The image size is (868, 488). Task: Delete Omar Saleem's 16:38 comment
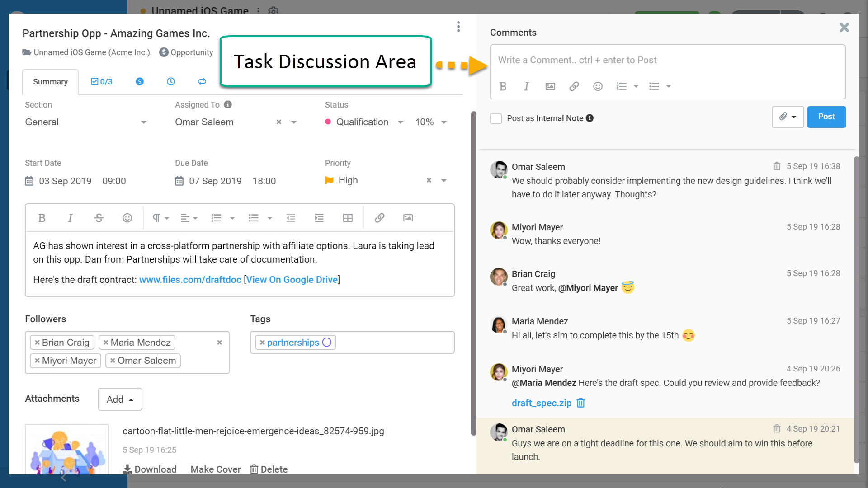click(x=777, y=166)
